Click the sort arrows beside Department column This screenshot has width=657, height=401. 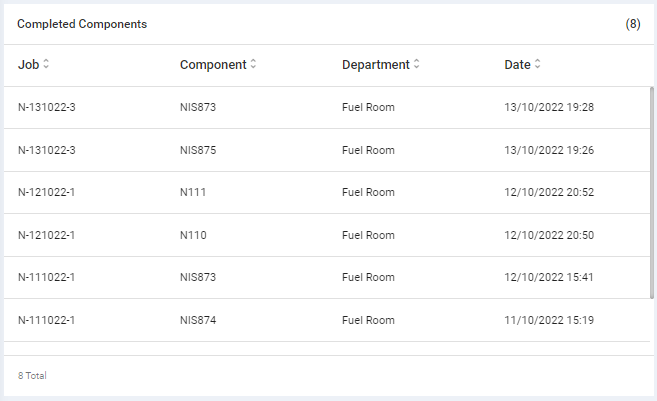pos(416,64)
